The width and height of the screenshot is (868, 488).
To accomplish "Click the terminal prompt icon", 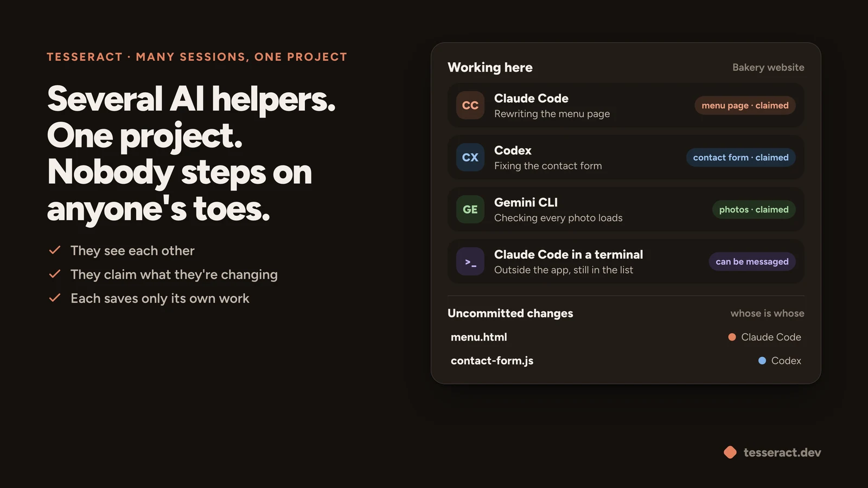I will [x=470, y=261].
